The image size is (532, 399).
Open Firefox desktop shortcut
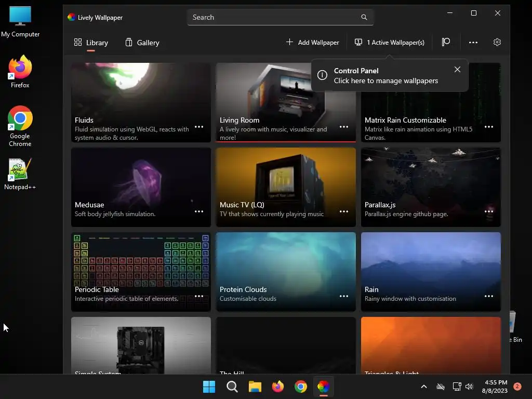[20, 72]
